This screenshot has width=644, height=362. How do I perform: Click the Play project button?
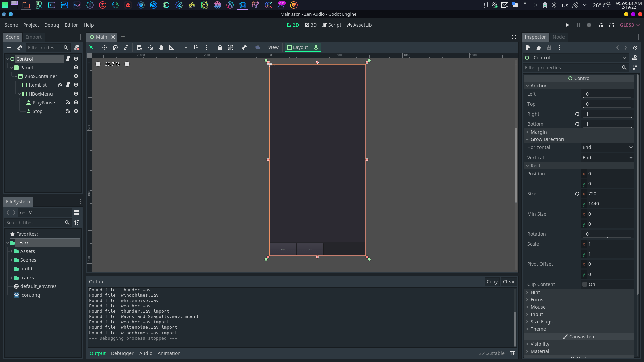(567, 25)
